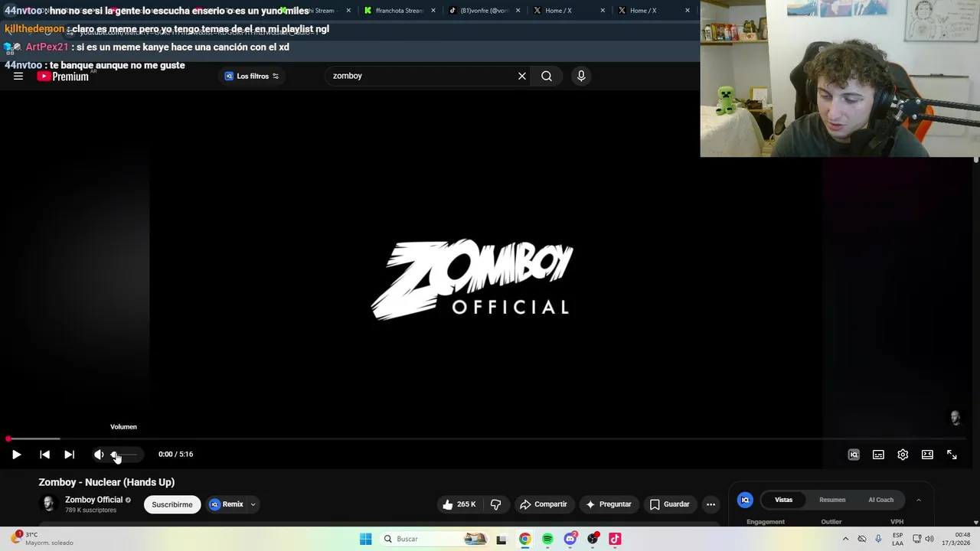The height and width of the screenshot is (551, 980).
Task: Open player settings gear
Action: click(x=903, y=455)
